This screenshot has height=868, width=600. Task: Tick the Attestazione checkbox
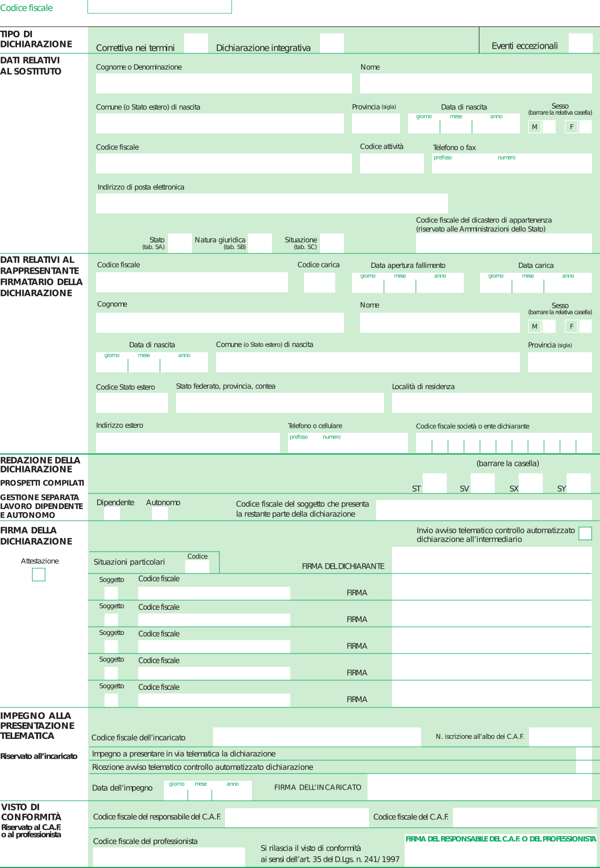coord(38,575)
